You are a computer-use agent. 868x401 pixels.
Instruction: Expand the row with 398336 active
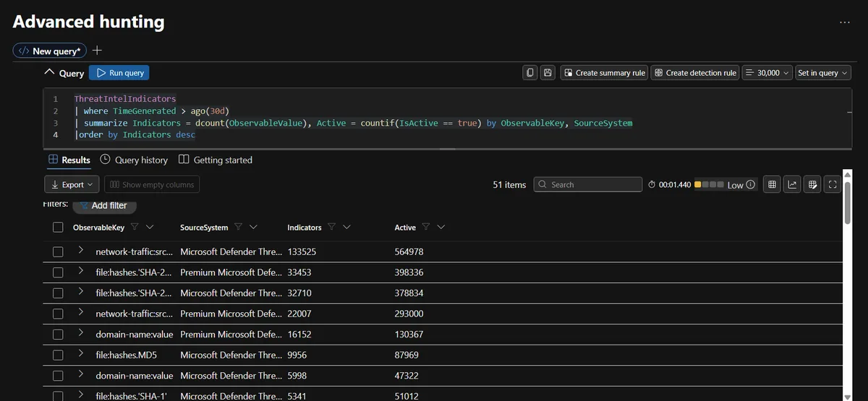[81, 271]
